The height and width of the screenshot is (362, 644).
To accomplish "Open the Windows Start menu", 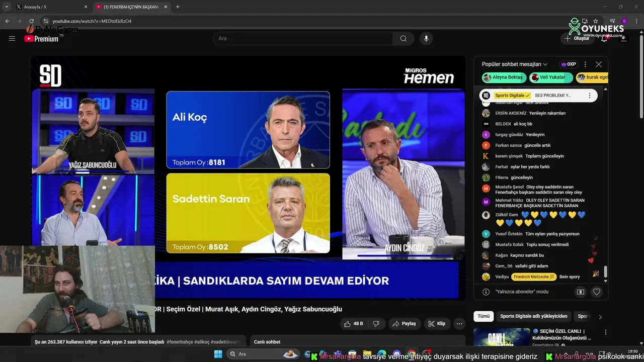I will click(x=218, y=354).
